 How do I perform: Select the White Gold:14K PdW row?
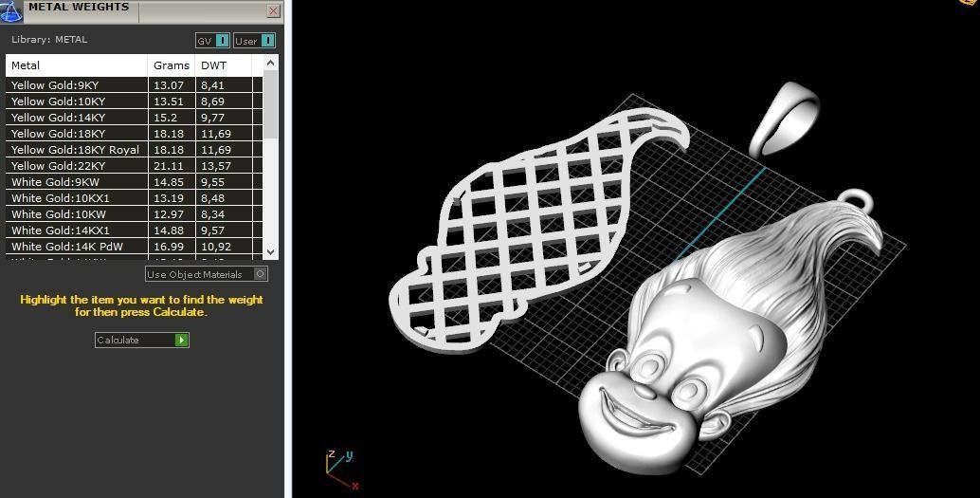134,248
